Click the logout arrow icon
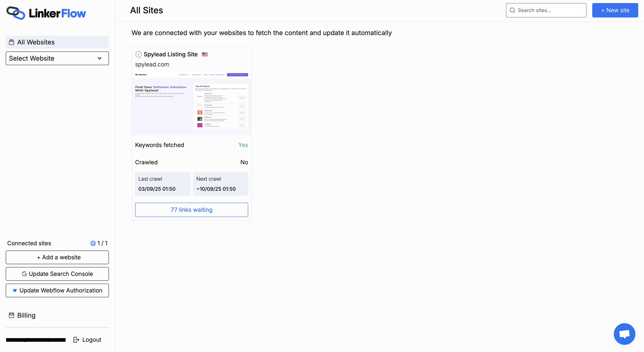 pyautogui.click(x=76, y=340)
